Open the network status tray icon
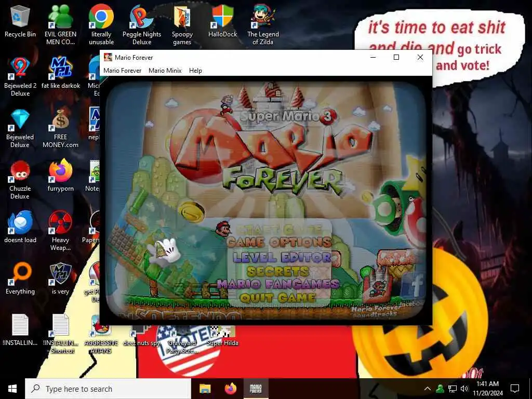 tap(453, 389)
